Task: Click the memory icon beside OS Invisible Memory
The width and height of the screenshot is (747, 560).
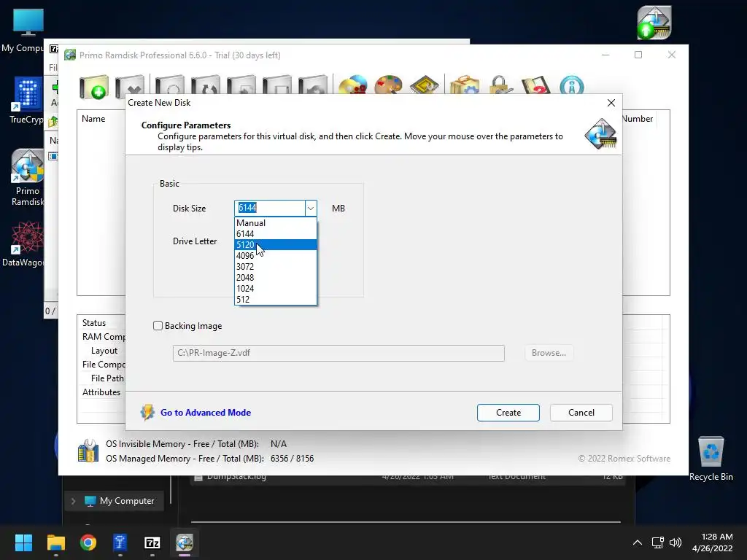Action: tap(88, 451)
